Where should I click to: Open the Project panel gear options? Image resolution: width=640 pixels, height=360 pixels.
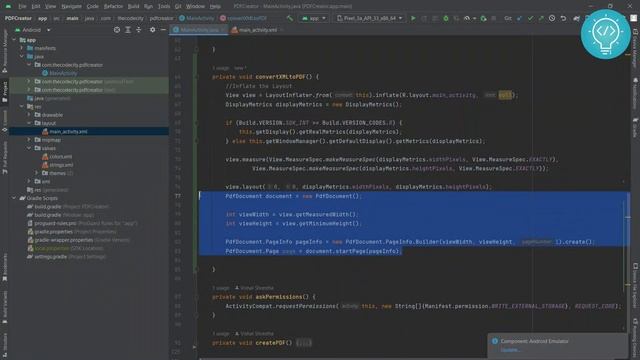click(152, 30)
